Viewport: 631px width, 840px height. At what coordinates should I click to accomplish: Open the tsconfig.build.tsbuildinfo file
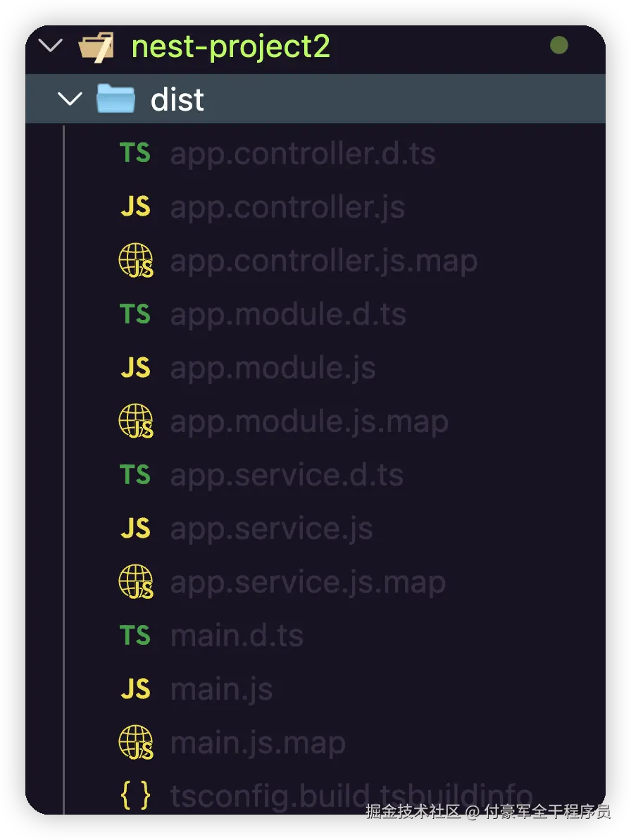351,796
